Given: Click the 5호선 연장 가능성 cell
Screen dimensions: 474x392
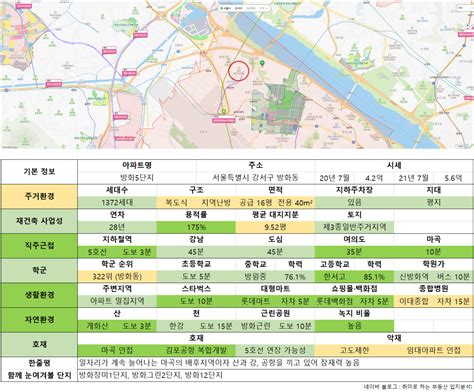Looking at the screenshot, I should coord(275,350).
